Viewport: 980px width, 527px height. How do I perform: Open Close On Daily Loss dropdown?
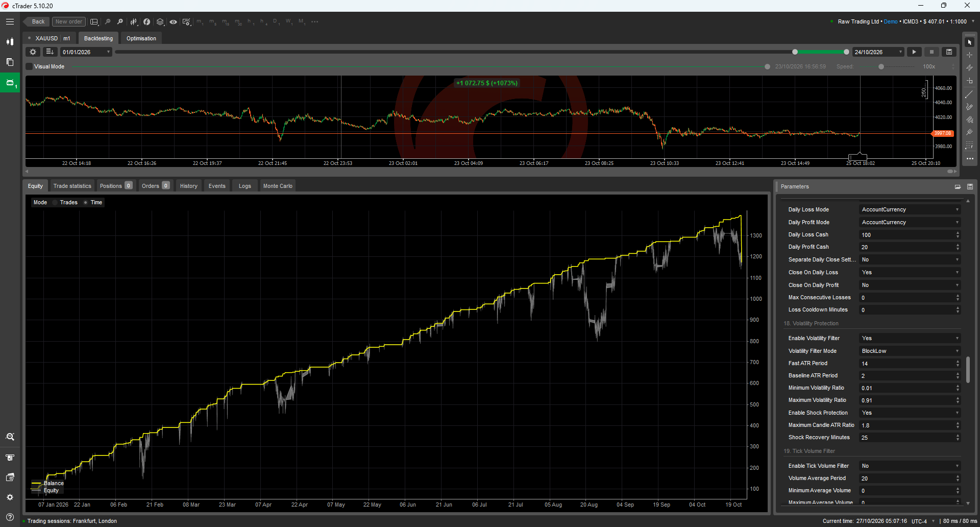pos(910,273)
